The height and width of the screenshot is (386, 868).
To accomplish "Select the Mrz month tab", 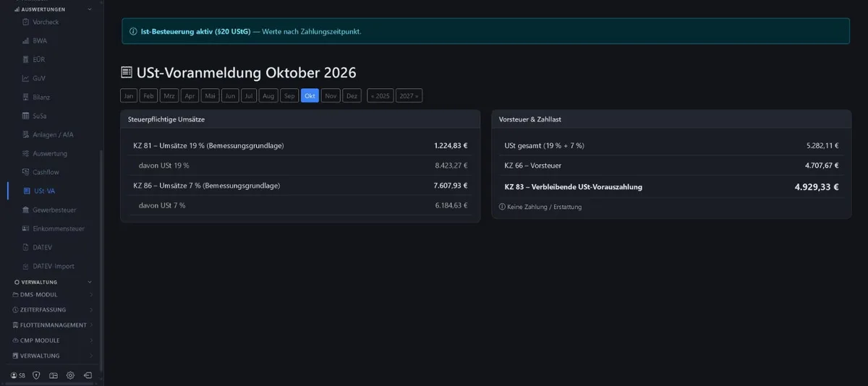I will pyautogui.click(x=169, y=95).
